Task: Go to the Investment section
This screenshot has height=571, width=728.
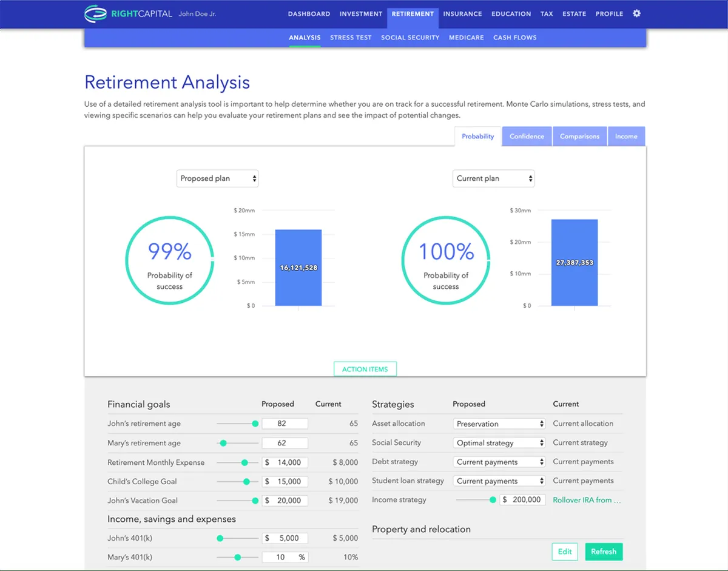Action: [361, 14]
